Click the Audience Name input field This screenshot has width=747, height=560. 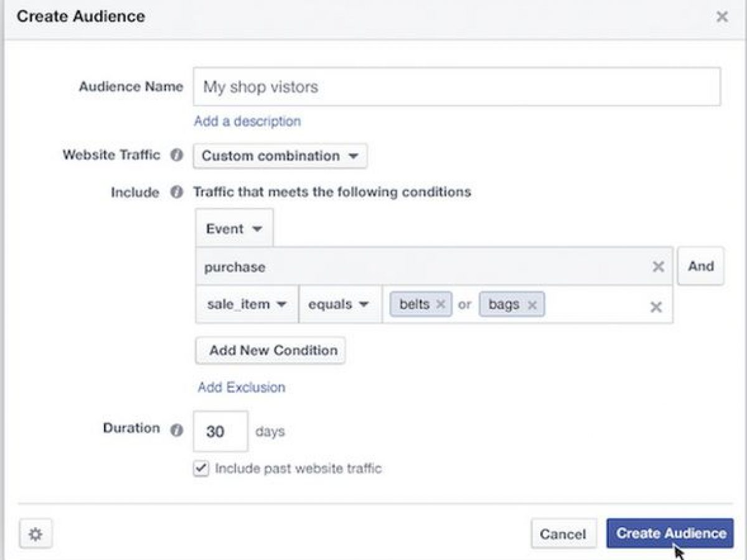pos(457,86)
